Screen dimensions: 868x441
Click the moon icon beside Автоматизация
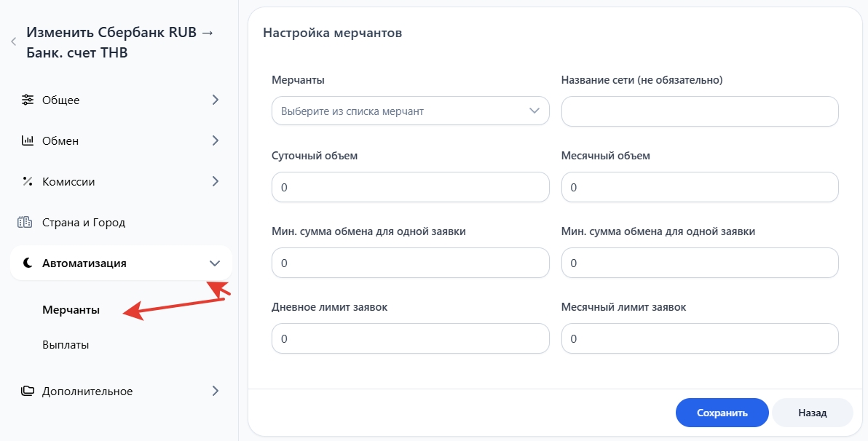28,263
